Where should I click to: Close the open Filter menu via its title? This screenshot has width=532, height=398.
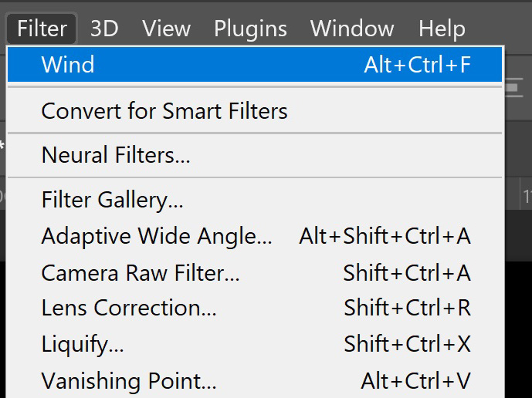(x=42, y=29)
